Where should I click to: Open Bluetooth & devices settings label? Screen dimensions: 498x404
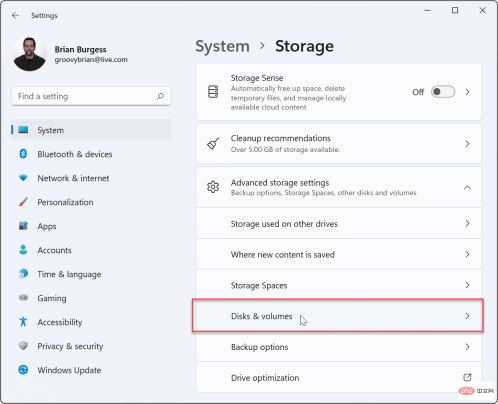click(75, 154)
